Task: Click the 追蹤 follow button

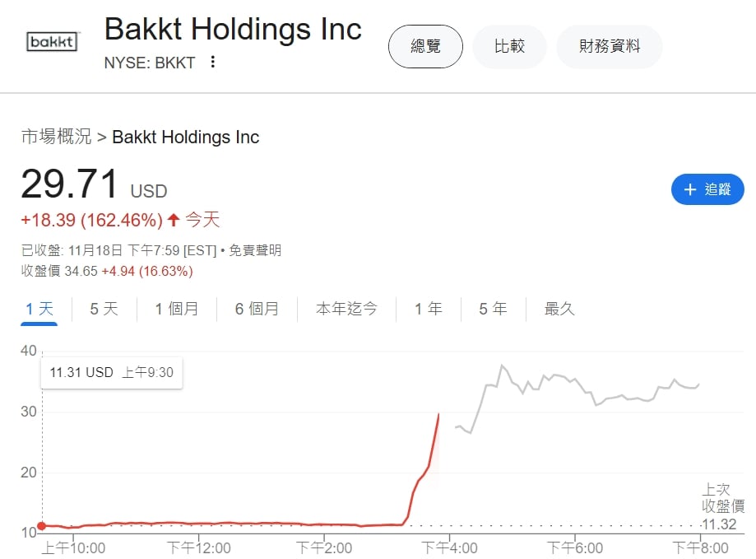Action: [707, 189]
